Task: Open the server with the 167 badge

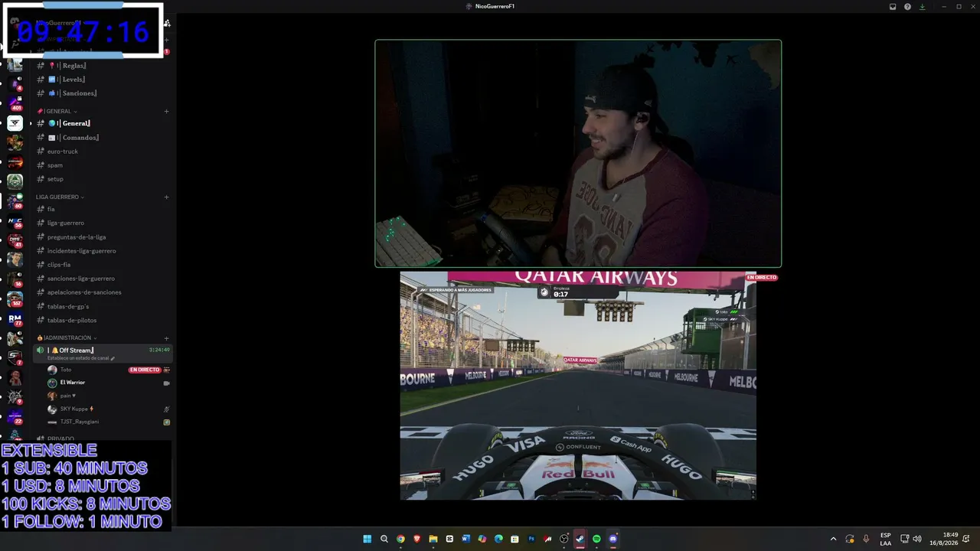Action: pyautogui.click(x=15, y=298)
